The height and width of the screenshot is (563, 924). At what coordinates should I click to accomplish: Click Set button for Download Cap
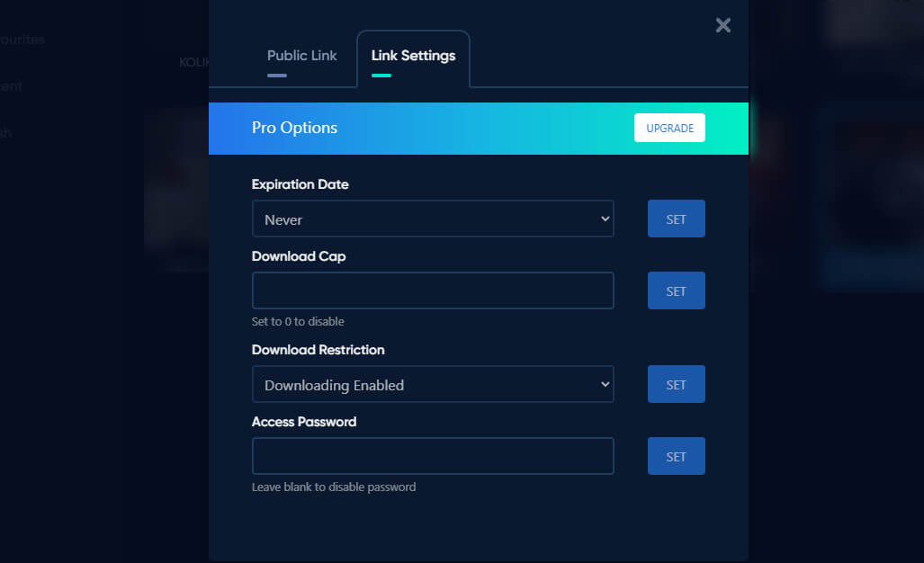(676, 290)
